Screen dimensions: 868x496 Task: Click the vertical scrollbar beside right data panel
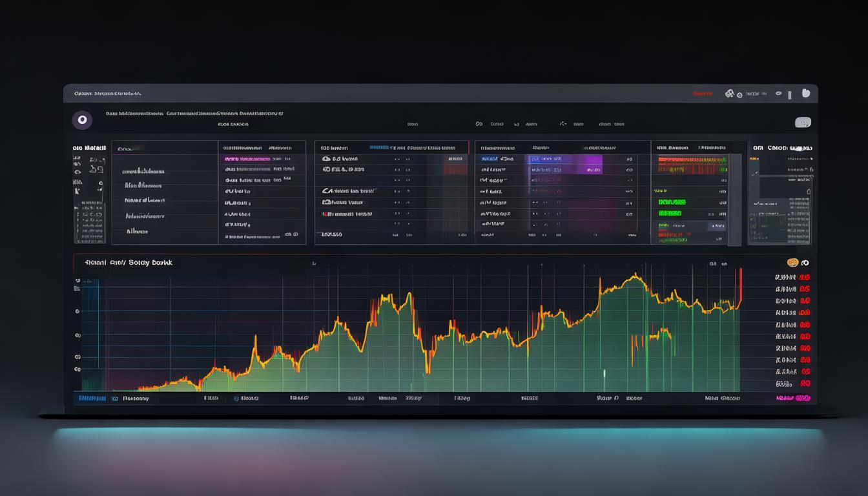click(734, 194)
